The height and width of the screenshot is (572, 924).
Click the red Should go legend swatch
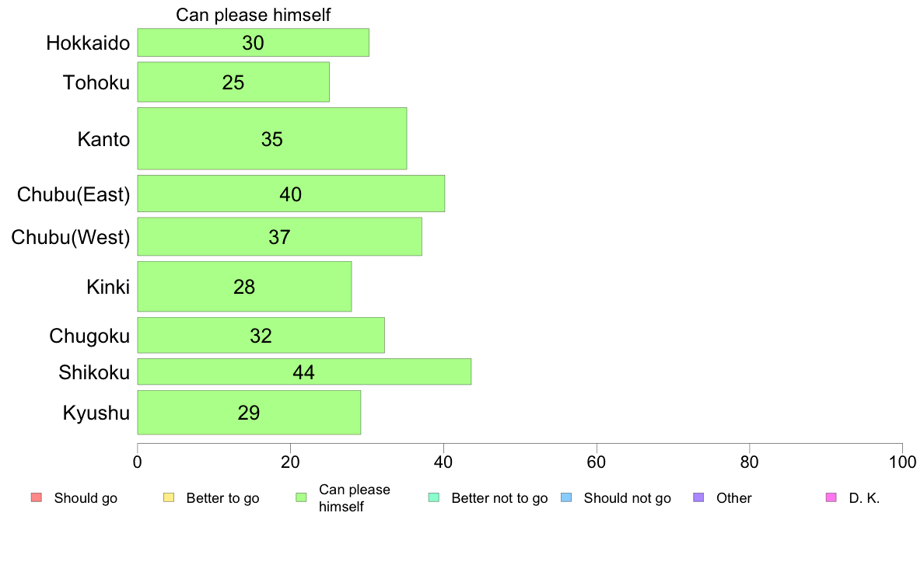37,497
